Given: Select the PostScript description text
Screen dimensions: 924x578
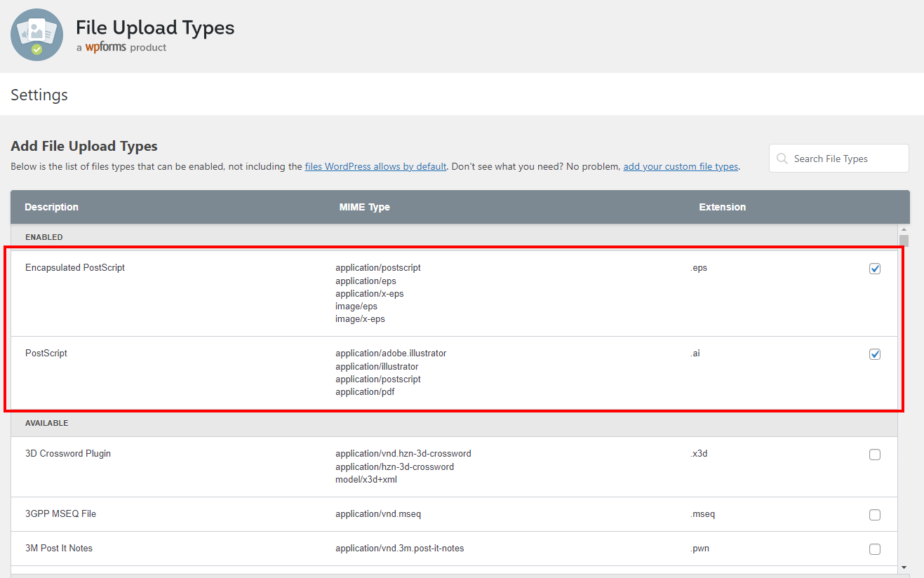Looking at the screenshot, I should coord(46,354).
